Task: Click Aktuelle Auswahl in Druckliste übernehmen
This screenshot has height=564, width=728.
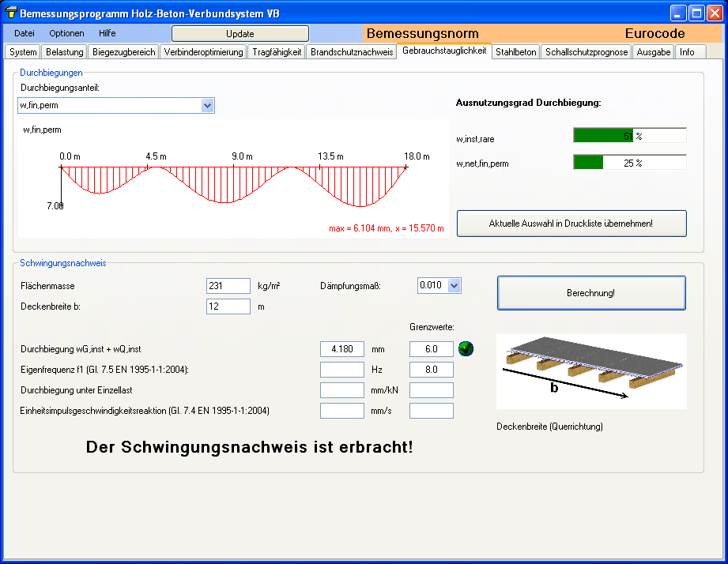Action: [x=571, y=224]
